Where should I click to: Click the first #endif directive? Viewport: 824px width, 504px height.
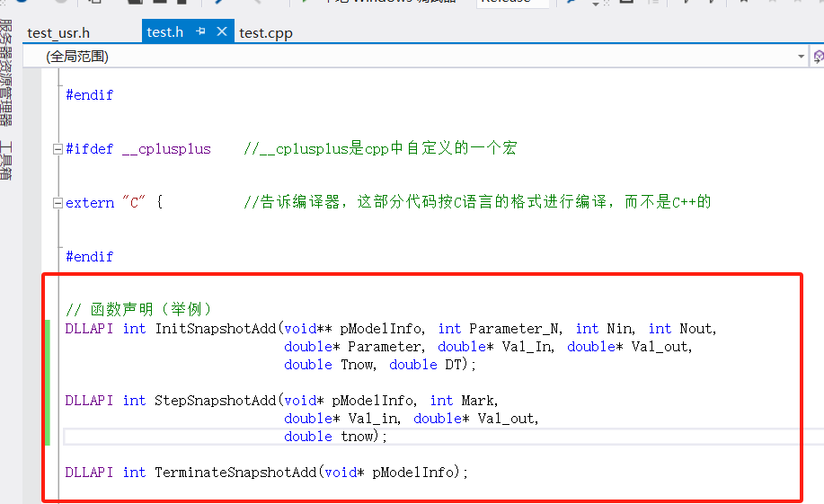(89, 95)
